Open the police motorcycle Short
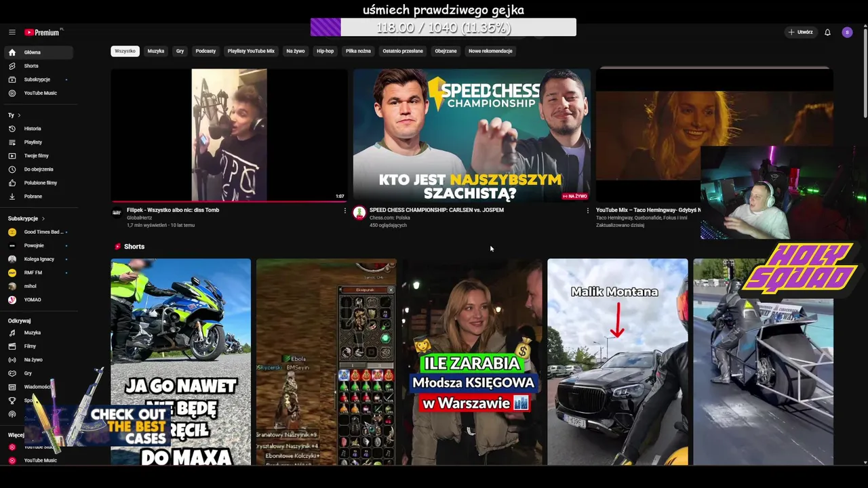The width and height of the screenshot is (868, 488). (181, 362)
